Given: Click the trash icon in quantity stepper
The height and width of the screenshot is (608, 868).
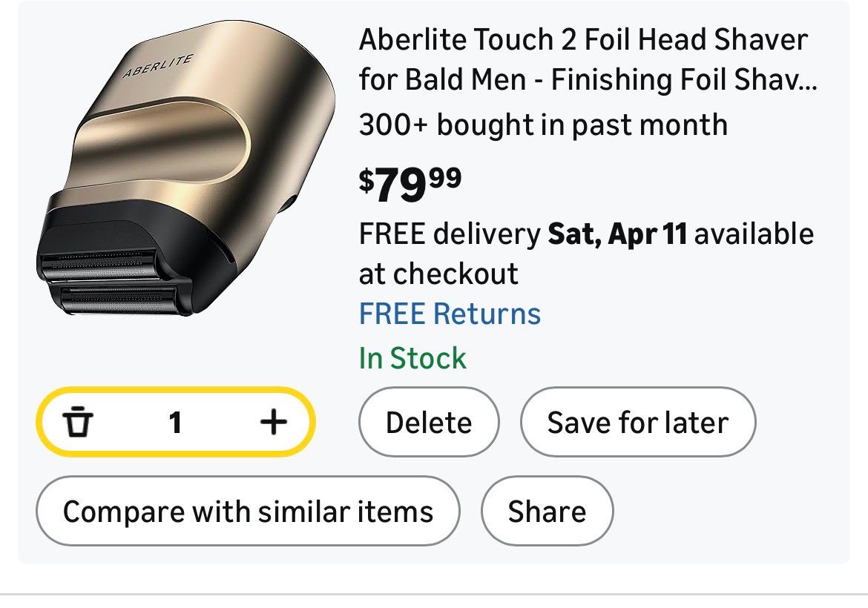Looking at the screenshot, I should click(x=78, y=423).
